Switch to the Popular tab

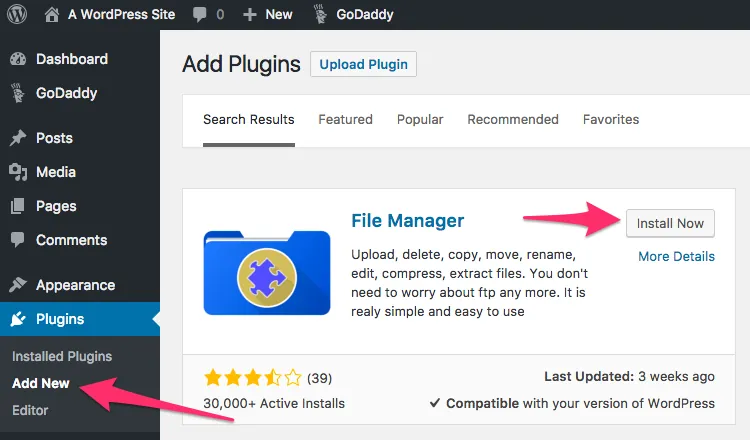(x=420, y=119)
